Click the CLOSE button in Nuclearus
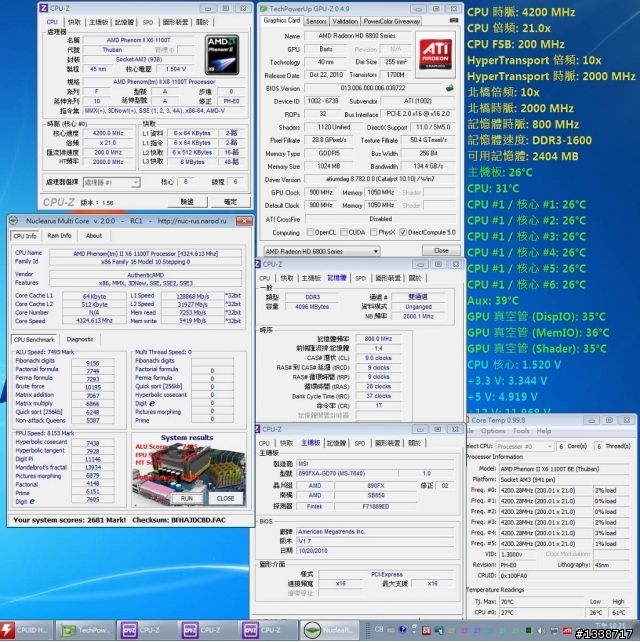This screenshot has height=642, width=640. click(x=226, y=498)
